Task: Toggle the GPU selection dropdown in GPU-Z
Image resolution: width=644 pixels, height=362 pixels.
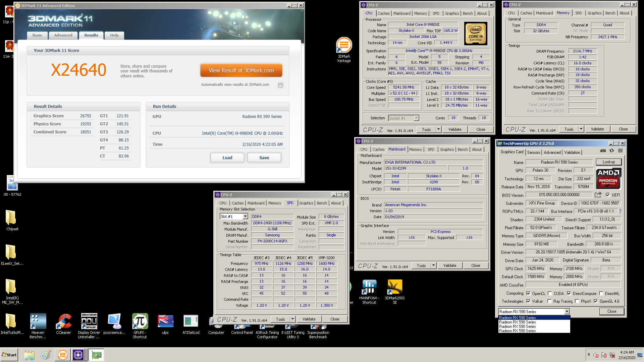Action: (567, 311)
